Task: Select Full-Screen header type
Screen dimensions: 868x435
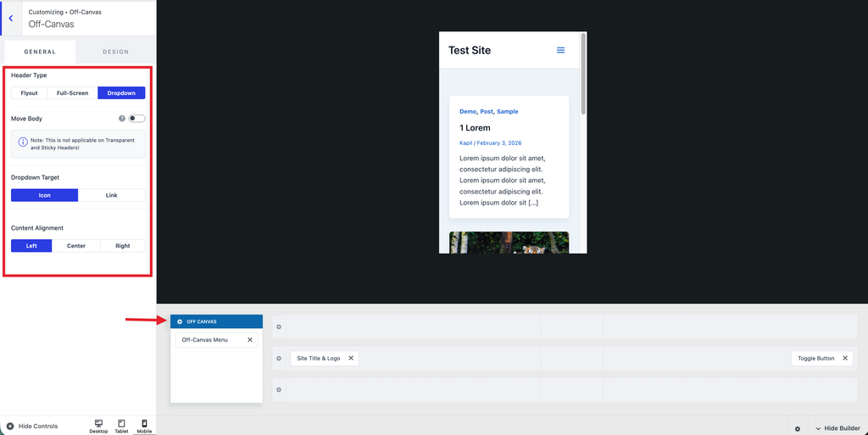Action: point(73,93)
